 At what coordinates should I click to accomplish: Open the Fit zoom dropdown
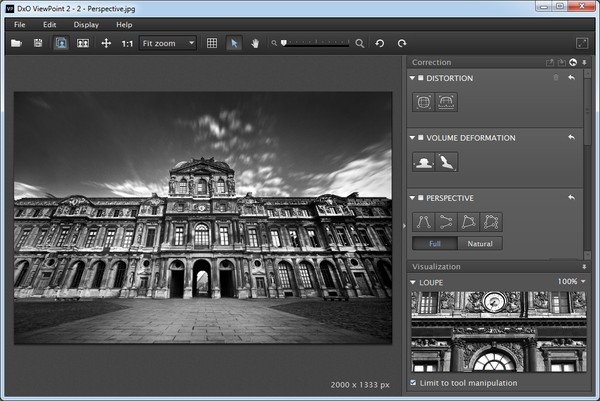[168, 43]
